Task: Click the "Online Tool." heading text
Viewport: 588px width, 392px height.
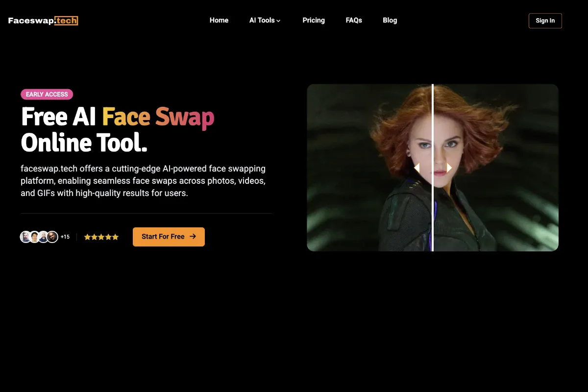Action: [x=84, y=142]
